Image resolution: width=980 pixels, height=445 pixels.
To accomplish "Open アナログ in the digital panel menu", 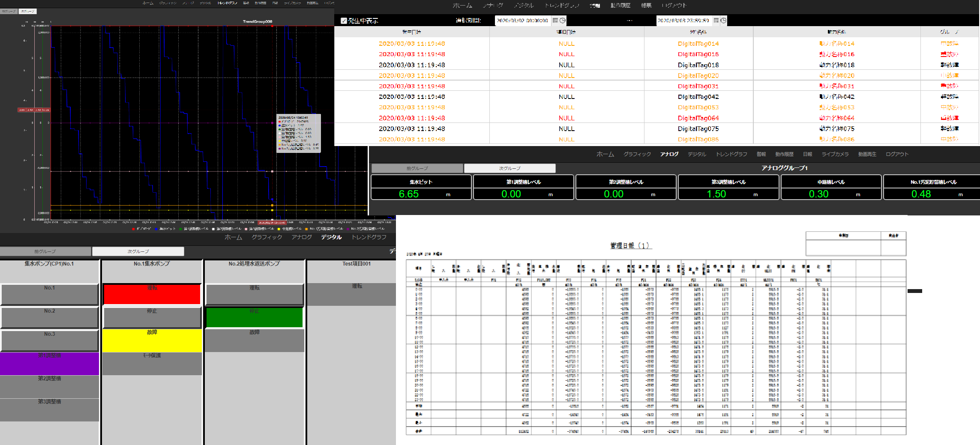I will (x=302, y=237).
